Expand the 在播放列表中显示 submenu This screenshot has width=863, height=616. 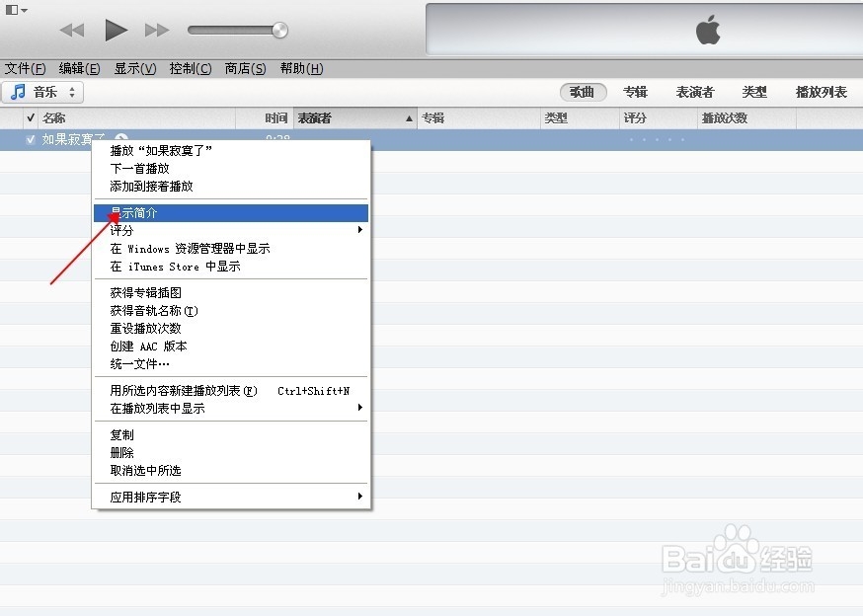pos(231,409)
